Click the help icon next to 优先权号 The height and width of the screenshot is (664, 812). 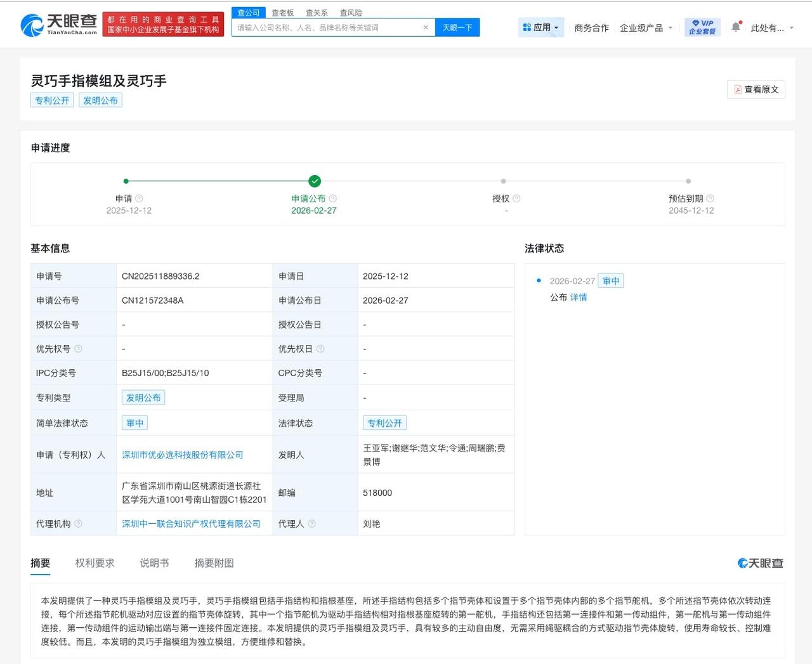(78, 348)
